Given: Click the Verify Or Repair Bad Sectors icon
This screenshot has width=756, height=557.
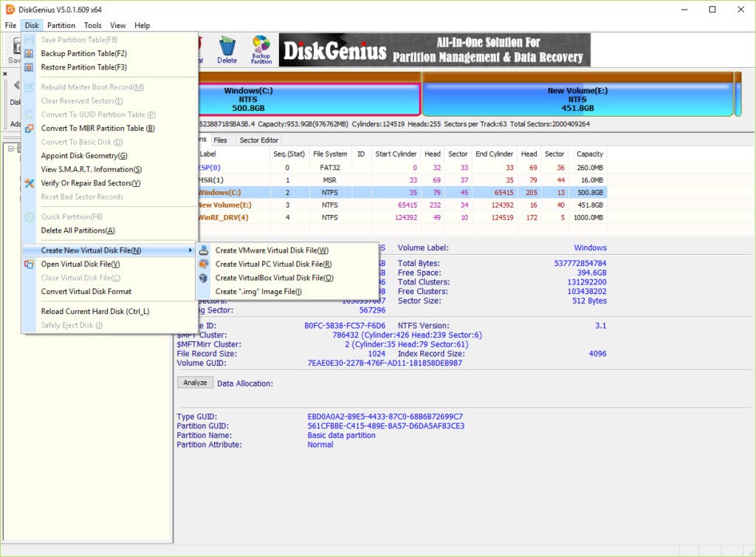Looking at the screenshot, I should pyautogui.click(x=29, y=183).
